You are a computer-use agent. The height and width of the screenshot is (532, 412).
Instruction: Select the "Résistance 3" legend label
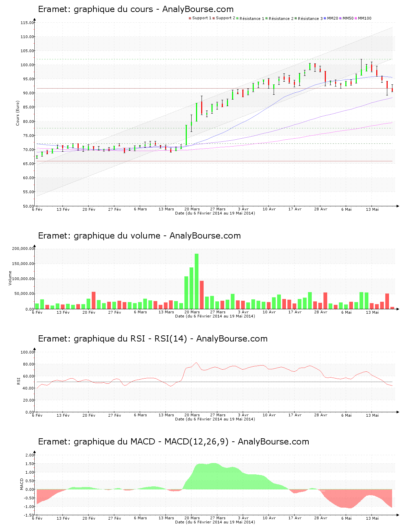coord(310,19)
